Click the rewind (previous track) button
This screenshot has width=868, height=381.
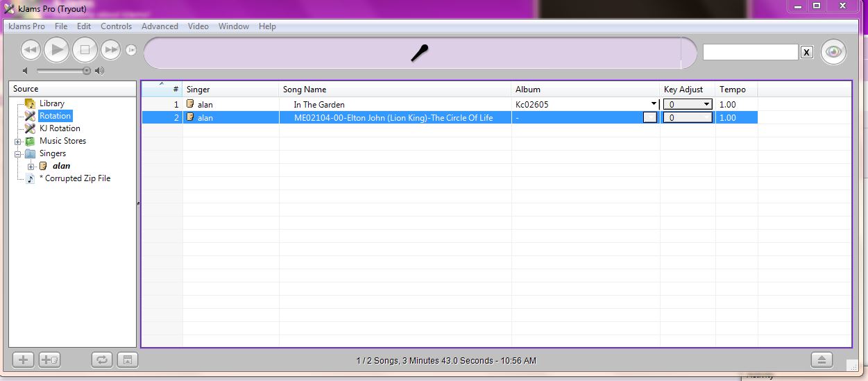pyautogui.click(x=31, y=50)
